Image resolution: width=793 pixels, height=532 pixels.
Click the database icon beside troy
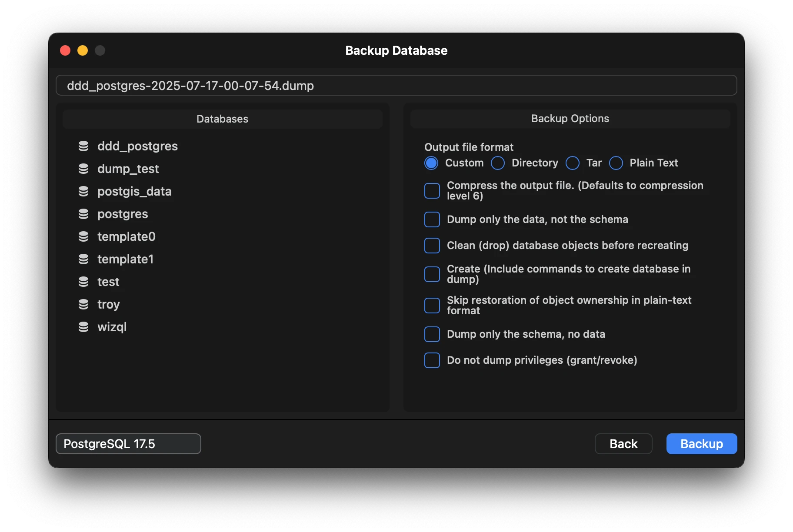[x=83, y=304]
